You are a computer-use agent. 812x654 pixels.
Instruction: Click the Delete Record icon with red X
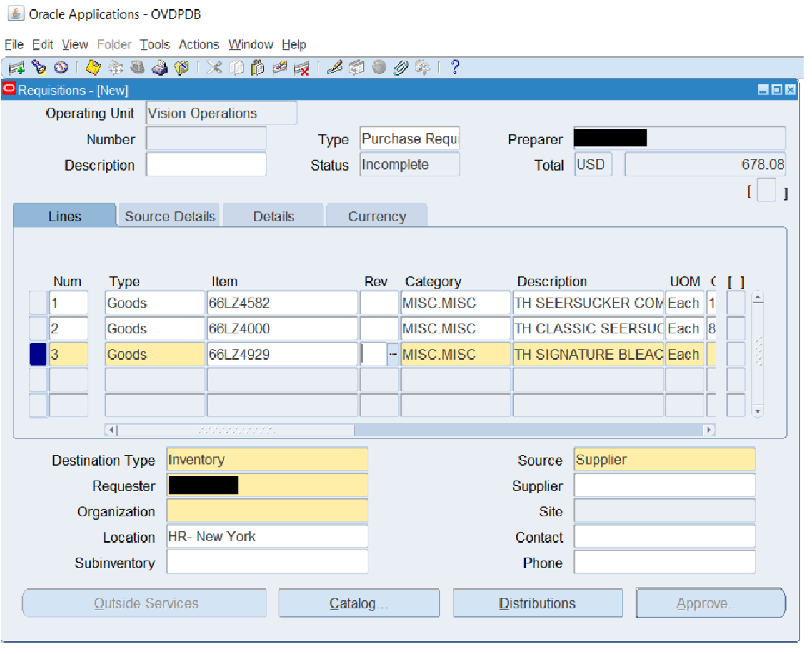pos(302,68)
